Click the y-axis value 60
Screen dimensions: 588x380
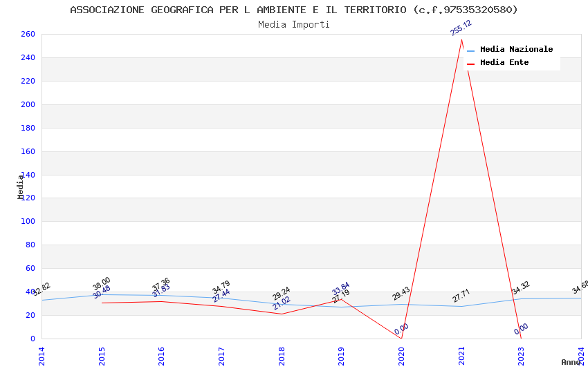(30, 269)
